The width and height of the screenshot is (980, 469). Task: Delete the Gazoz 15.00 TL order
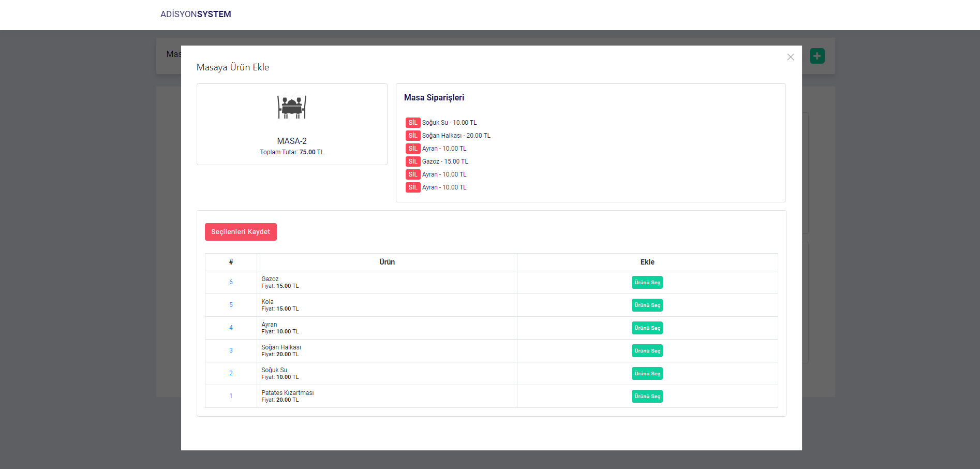coord(412,162)
